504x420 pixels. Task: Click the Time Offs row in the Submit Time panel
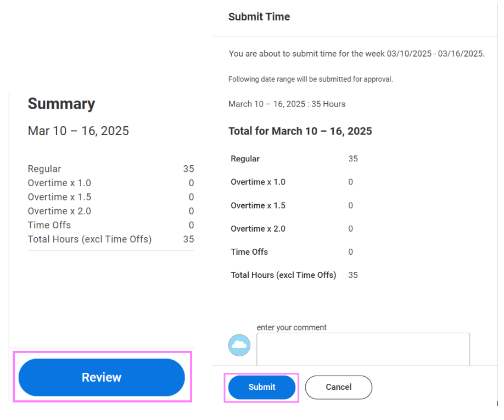(249, 251)
